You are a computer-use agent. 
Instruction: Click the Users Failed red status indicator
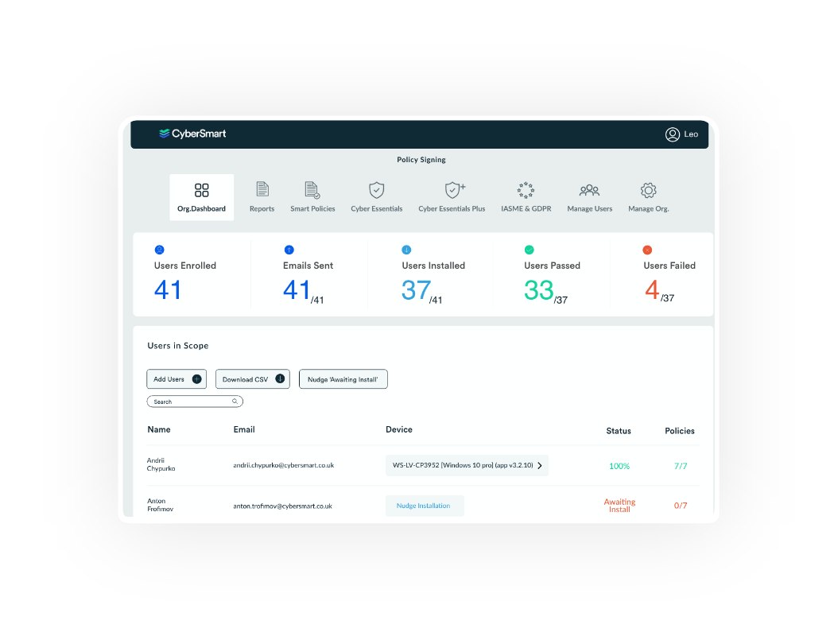tap(646, 249)
